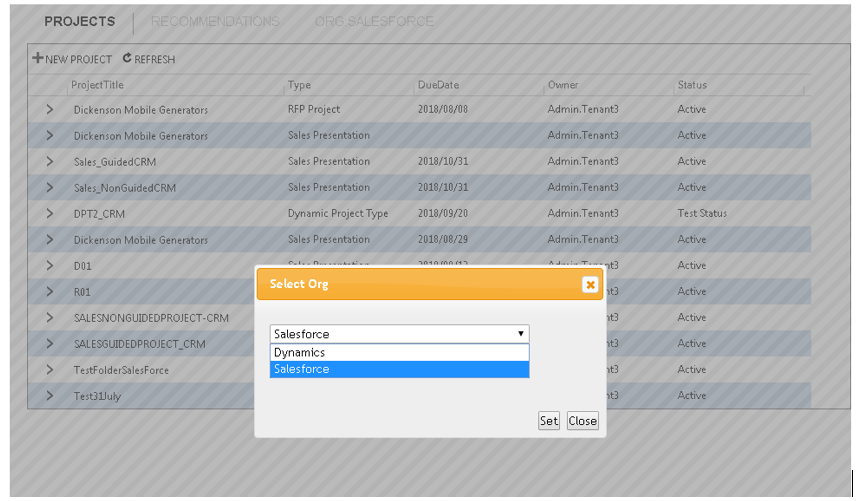Click the Test31July project title

(97, 396)
